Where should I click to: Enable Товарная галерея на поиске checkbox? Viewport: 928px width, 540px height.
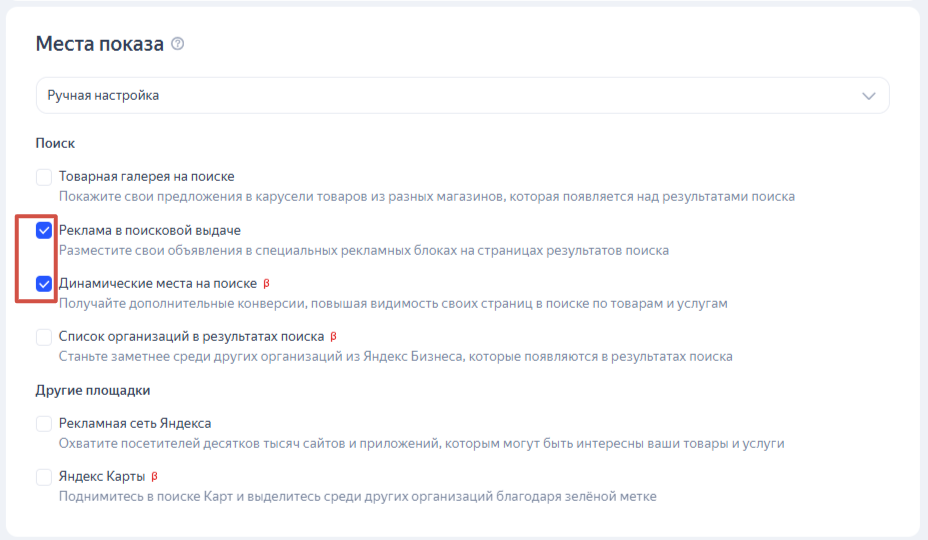coord(44,177)
